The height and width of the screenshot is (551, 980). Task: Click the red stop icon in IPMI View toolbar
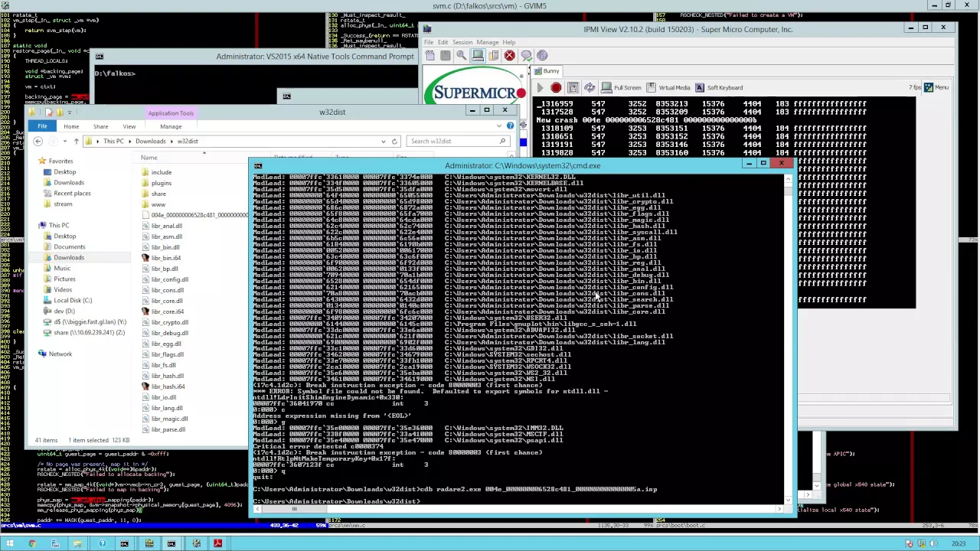pyautogui.click(x=509, y=55)
